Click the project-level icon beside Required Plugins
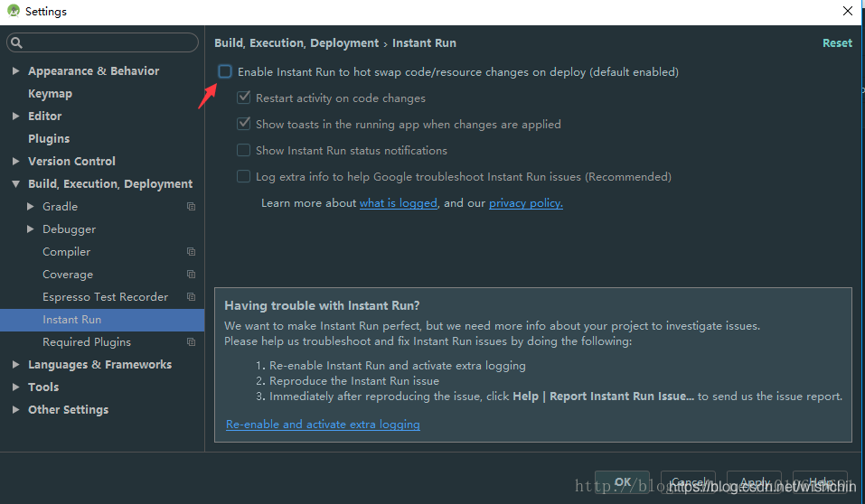865x504 pixels. pos(191,342)
